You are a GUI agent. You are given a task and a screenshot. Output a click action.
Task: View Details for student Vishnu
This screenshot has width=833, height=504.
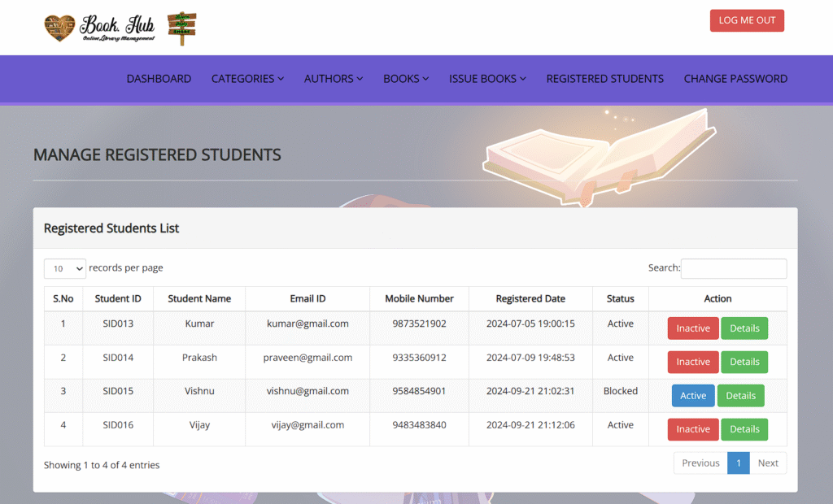click(740, 396)
